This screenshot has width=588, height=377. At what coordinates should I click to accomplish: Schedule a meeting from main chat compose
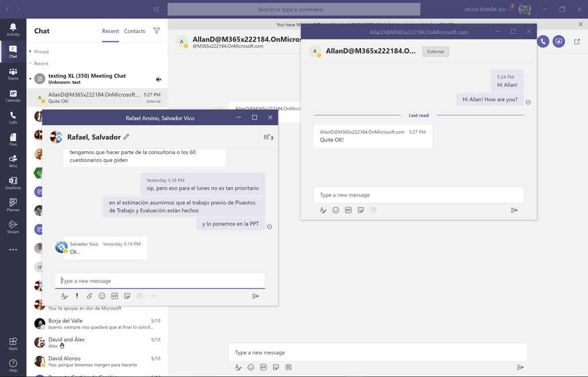point(288,367)
